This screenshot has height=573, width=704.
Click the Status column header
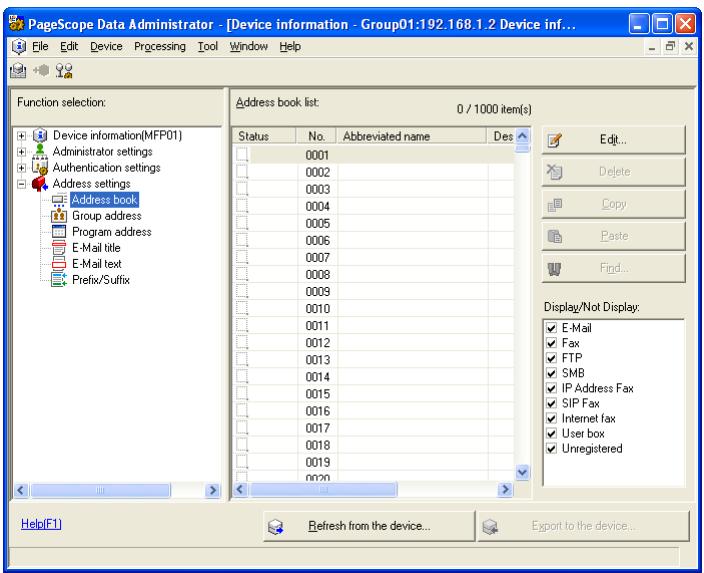(x=264, y=136)
